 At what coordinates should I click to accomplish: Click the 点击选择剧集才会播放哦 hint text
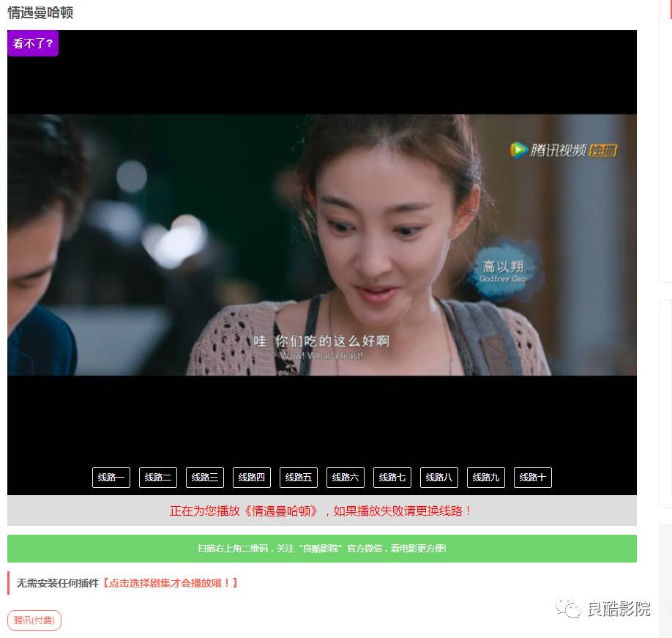(170, 582)
